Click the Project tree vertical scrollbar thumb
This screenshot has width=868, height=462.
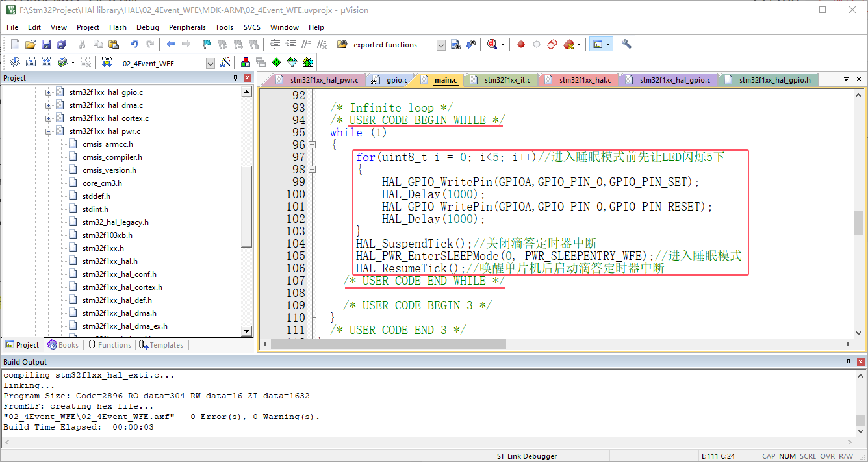point(247,206)
